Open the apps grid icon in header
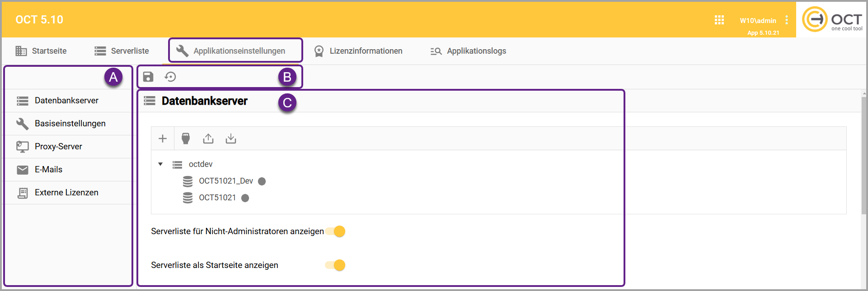Image resolution: width=868 pixels, height=291 pixels. pos(719,20)
